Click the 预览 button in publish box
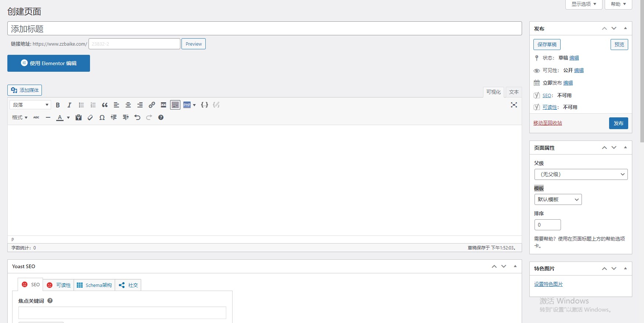 (x=619, y=45)
